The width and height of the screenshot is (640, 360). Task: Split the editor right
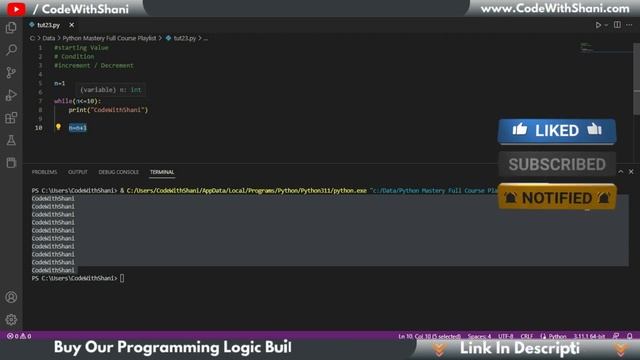click(x=617, y=25)
